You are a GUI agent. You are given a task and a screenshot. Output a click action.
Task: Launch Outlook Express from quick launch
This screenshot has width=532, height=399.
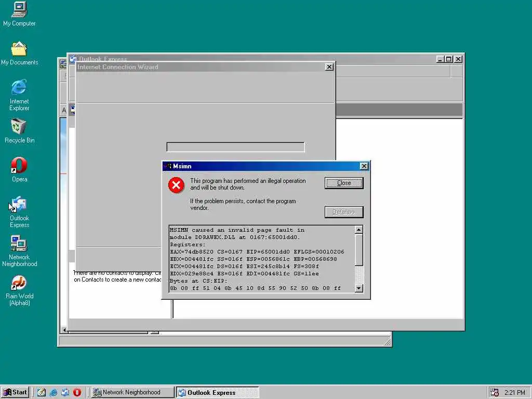pos(65,392)
